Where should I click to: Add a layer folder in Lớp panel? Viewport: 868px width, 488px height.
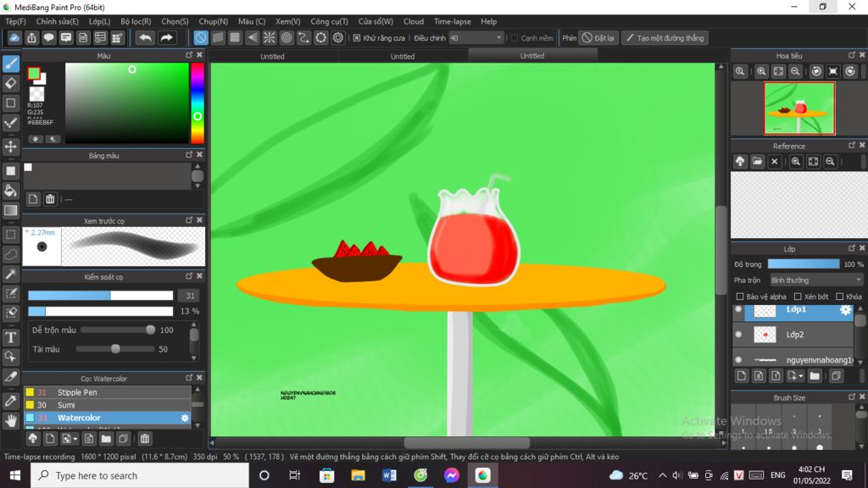pyautogui.click(x=815, y=376)
